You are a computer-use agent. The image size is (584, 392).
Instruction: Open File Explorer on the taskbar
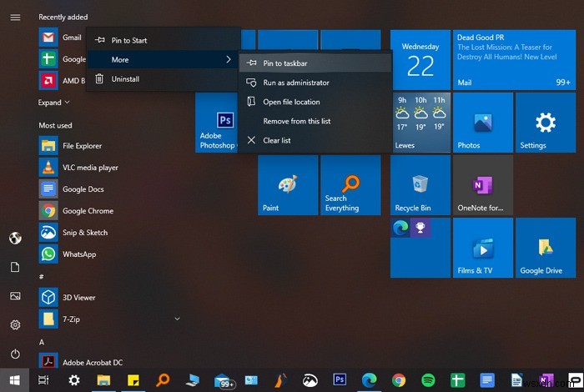[103, 380]
